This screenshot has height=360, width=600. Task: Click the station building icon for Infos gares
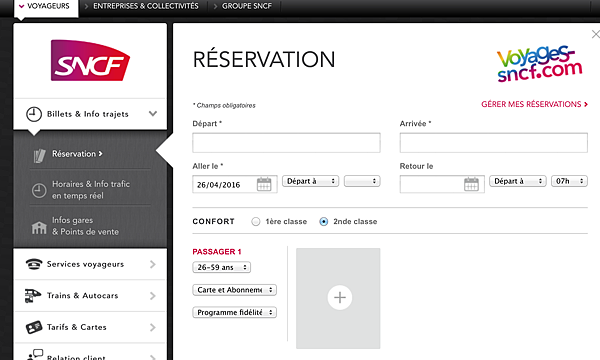(39, 227)
